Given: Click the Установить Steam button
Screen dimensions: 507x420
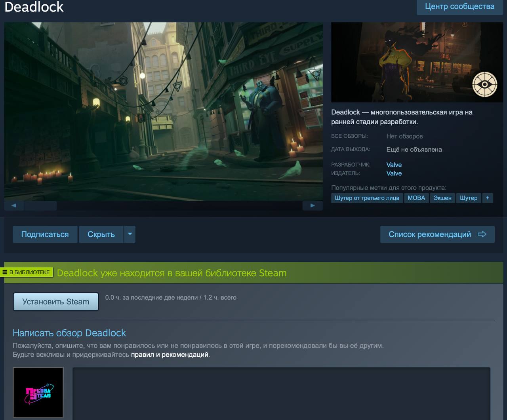Looking at the screenshot, I should 55,302.
